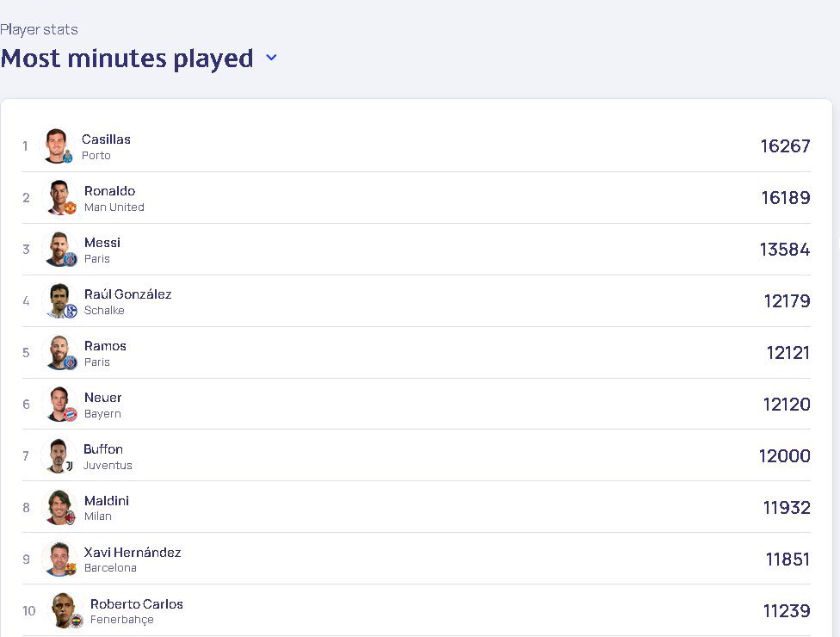Click Ronaldo's Man United club badge
The width and height of the screenshot is (840, 637).
(71, 207)
